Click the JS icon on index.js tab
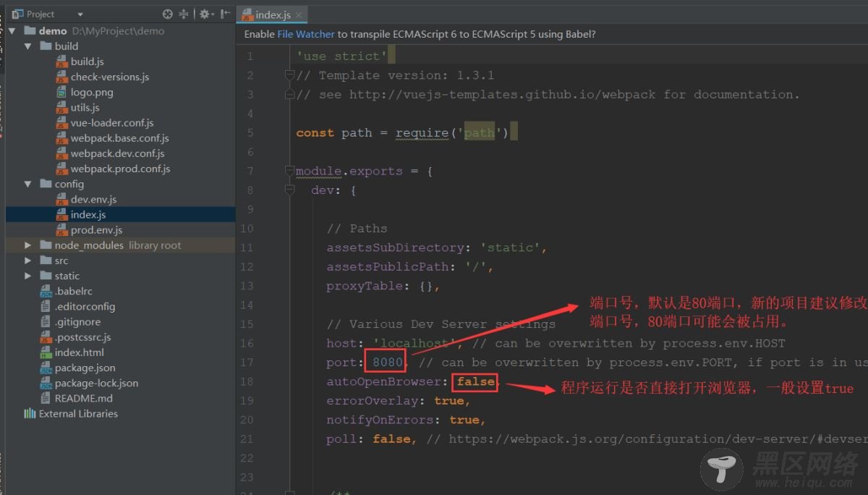This screenshot has height=495, width=868. tap(247, 14)
